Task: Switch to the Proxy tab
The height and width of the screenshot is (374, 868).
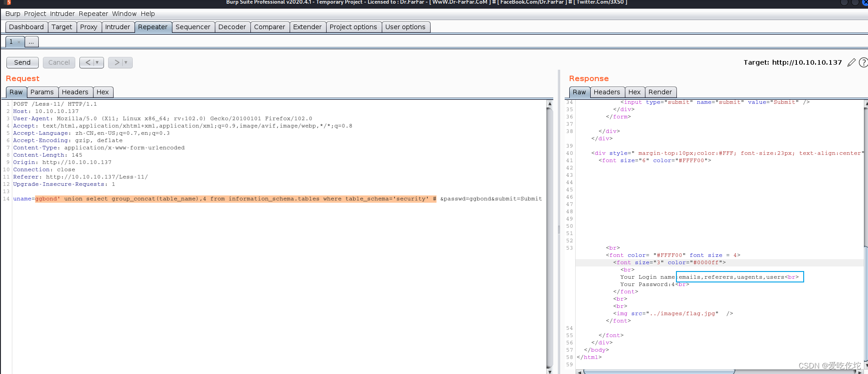Action: click(88, 27)
